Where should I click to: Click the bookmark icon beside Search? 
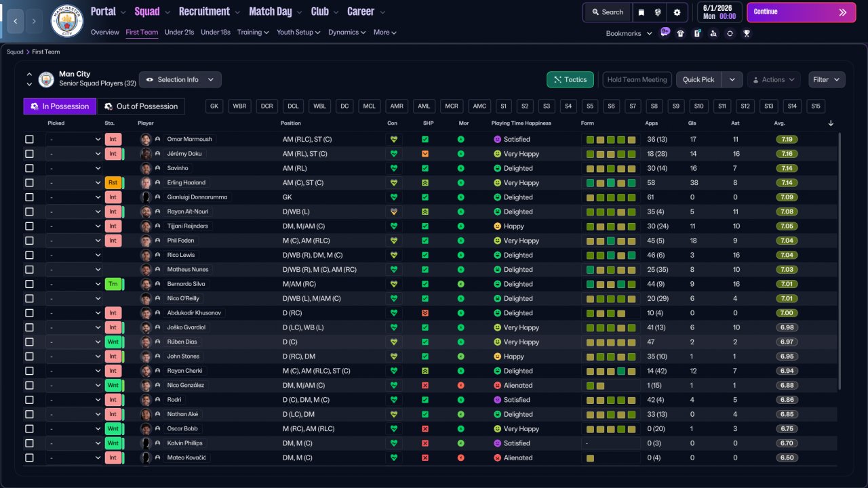coord(642,12)
